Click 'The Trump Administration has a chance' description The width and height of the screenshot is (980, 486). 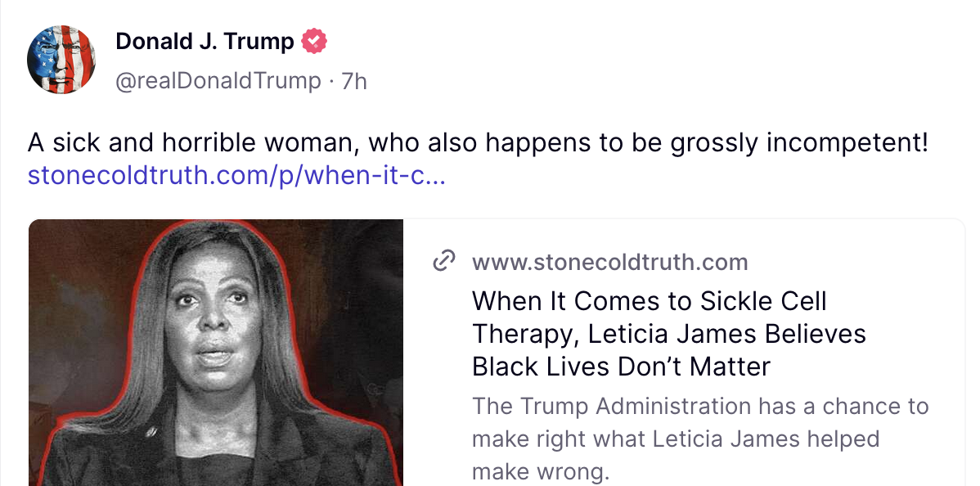click(699, 407)
